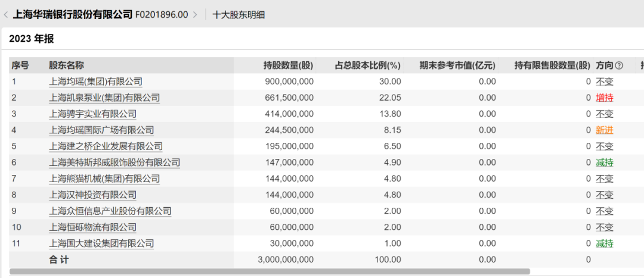Sort by 持有限售股数量(股) column header
Image resolution: width=644 pixels, height=278 pixels.
tap(552, 65)
